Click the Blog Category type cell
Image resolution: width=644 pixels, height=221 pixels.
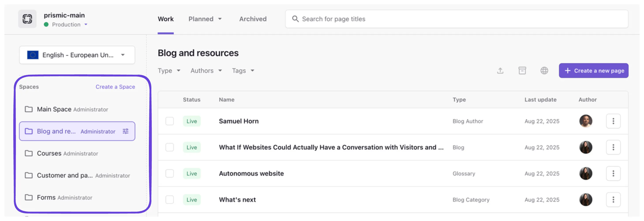coord(471,200)
